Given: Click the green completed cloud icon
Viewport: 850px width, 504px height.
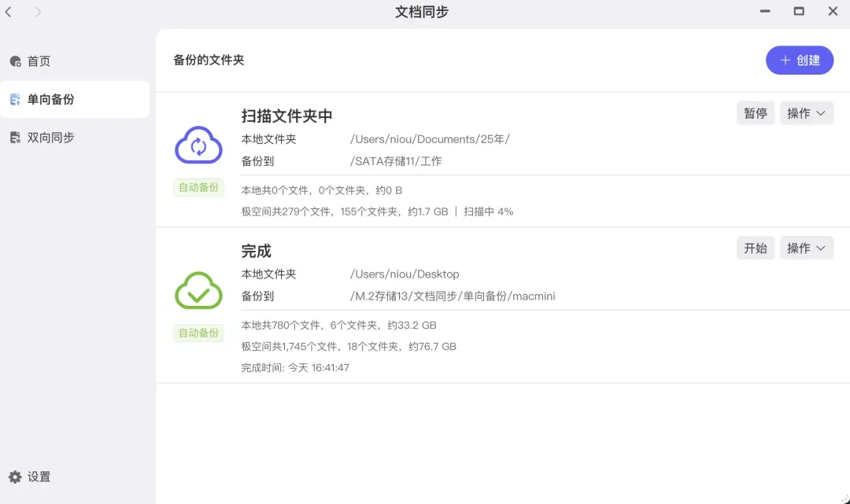Looking at the screenshot, I should click(x=198, y=291).
